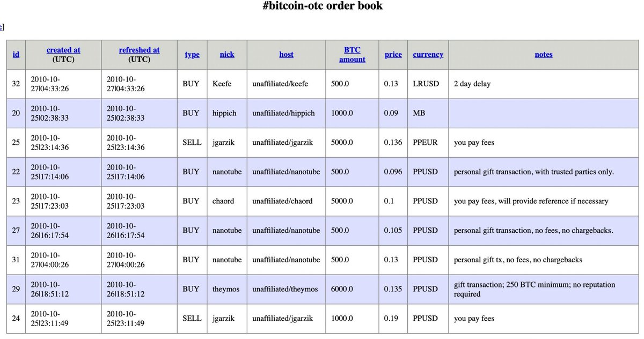
Task: Sort the table by nick column
Action: click(227, 54)
